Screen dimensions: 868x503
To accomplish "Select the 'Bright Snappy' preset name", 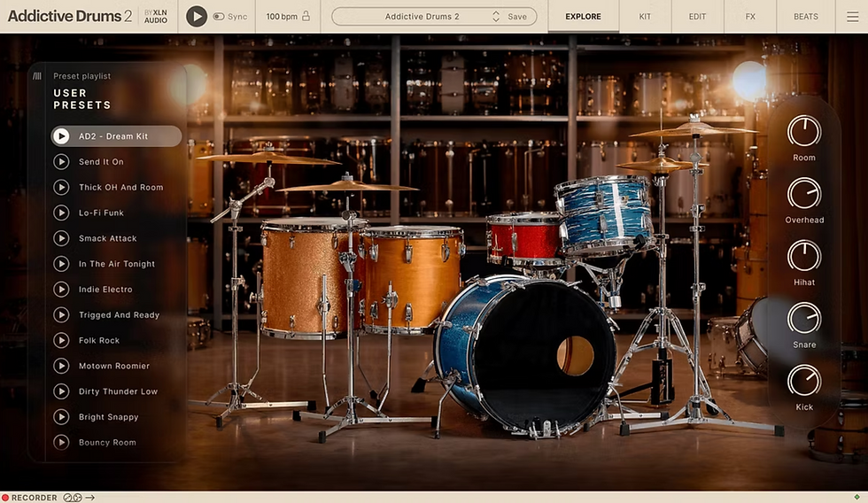I will tap(108, 417).
